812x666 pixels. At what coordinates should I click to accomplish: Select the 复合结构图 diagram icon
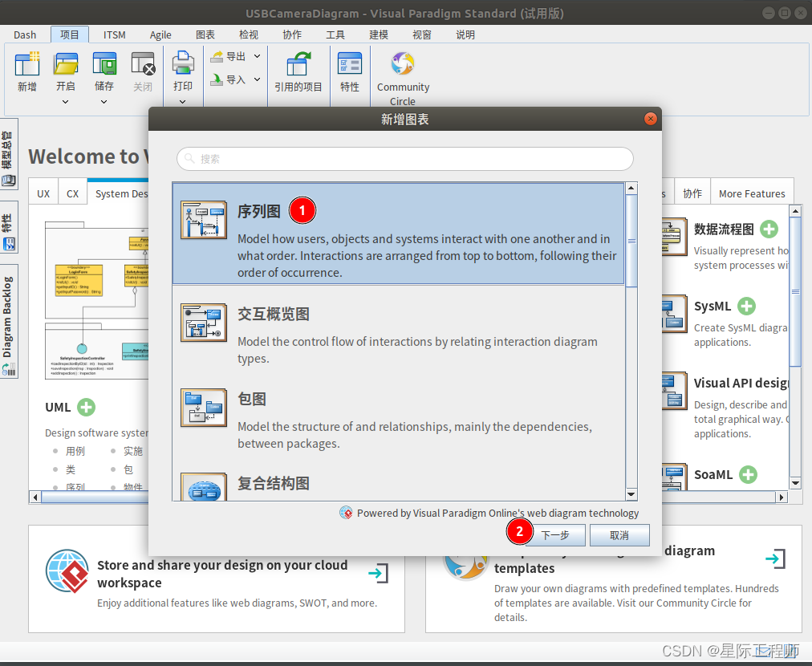point(204,486)
